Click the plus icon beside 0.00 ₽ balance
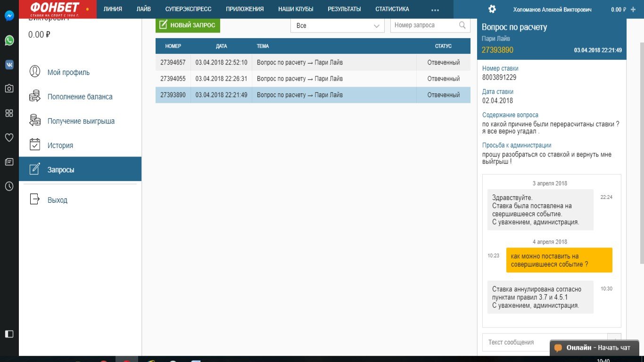 pyautogui.click(x=633, y=9)
